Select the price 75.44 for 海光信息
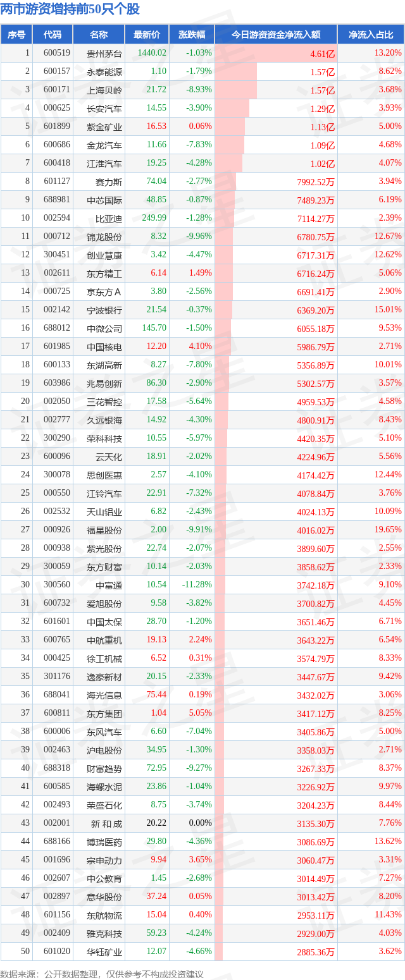The height and width of the screenshot is (980, 405). point(156,695)
